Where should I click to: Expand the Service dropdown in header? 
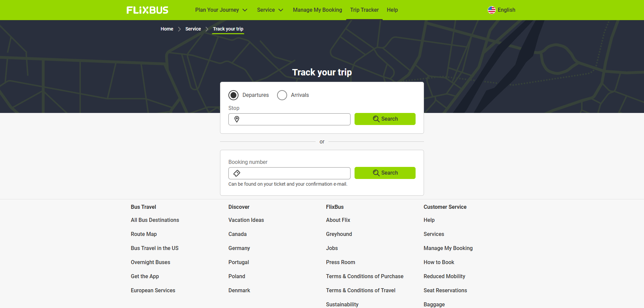click(x=270, y=10)
